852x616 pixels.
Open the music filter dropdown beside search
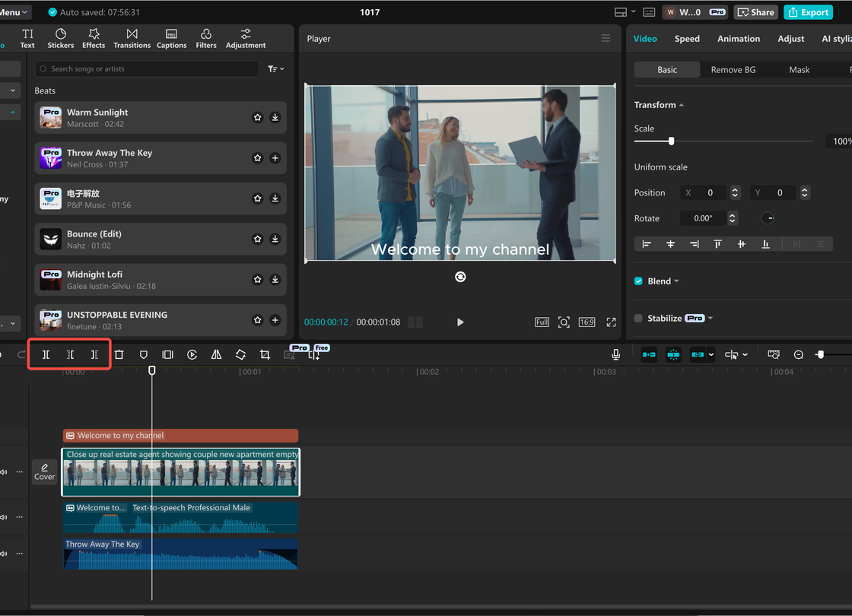(x=275, y=69)
